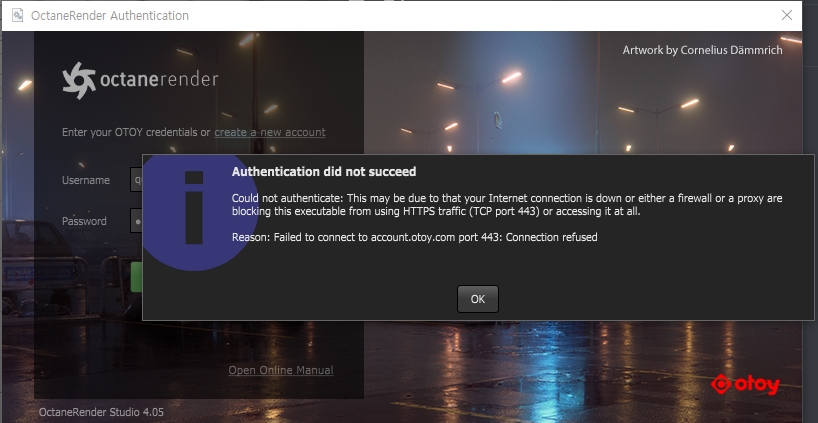Close the OctaneRender Authentication window

pyautogui.click(x=787, y=15)
